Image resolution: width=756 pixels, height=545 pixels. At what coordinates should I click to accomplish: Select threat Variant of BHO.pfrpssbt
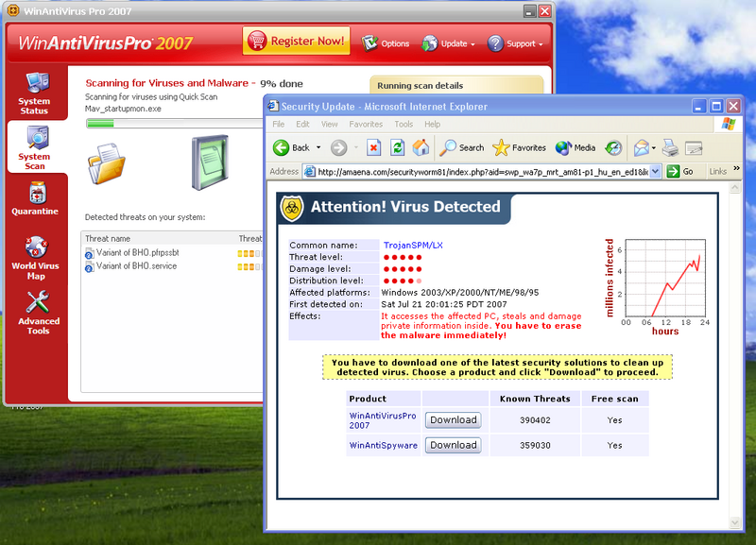point(138,253)
